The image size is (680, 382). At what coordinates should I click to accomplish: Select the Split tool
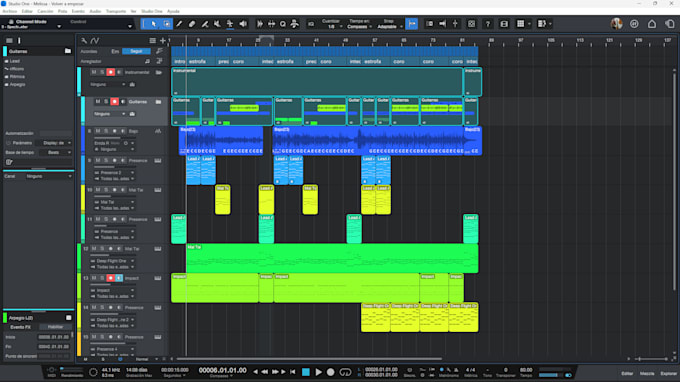(x=205, y=24)
